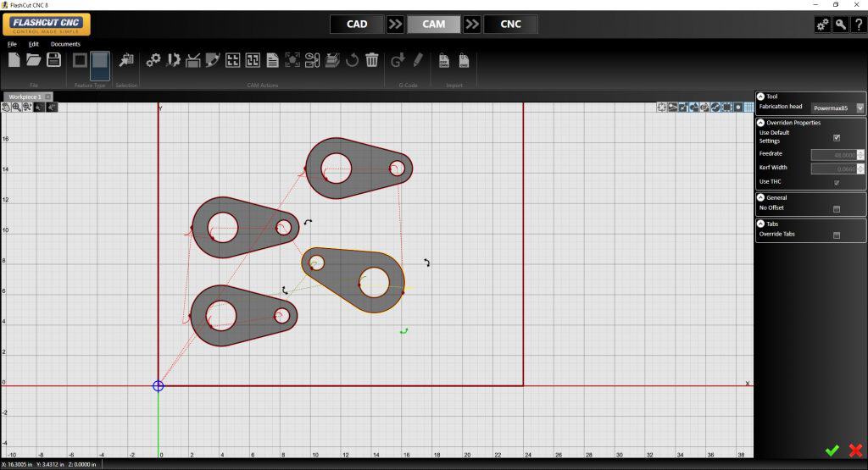The height and width of the screenshot is (470, 868).
Task: Open the Fabrication head dropdown
Action: pos(860,108)
